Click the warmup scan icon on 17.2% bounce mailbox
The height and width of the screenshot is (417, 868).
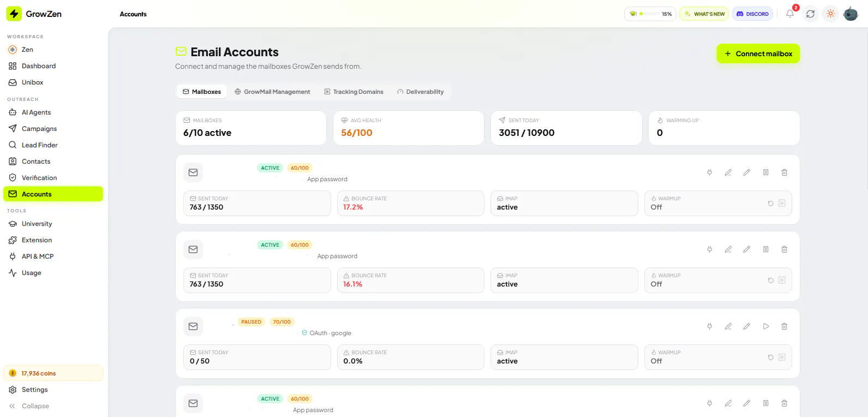pyautogui.click(x=782, y=203)
